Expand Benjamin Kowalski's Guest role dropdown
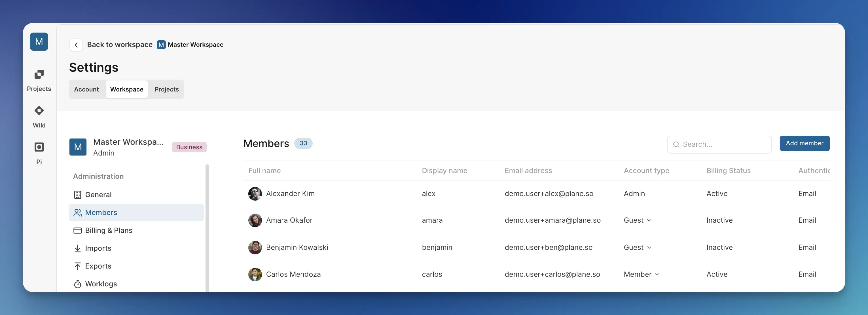This screenshot has height=315, width=868. 637,247
